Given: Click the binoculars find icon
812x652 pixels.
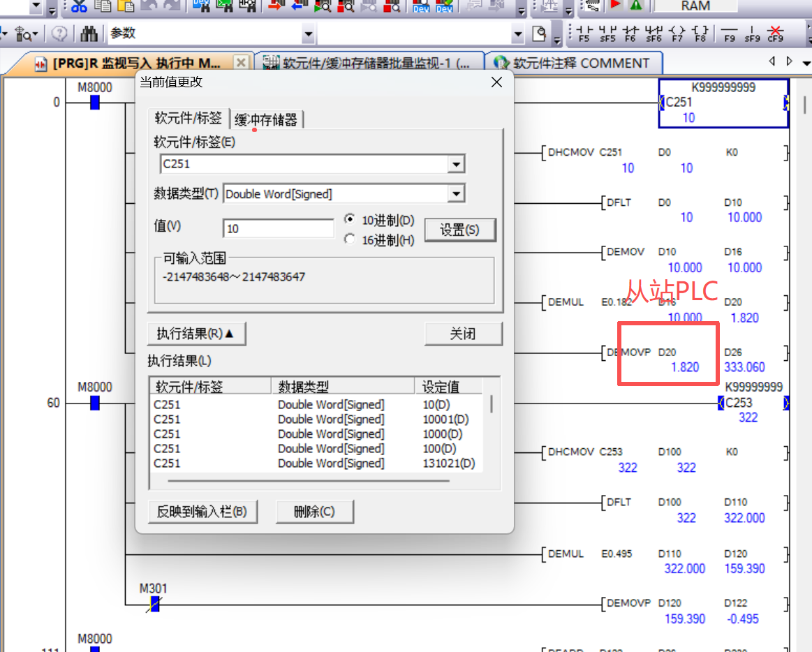Looking at the screenshot, I should point(89,34).
